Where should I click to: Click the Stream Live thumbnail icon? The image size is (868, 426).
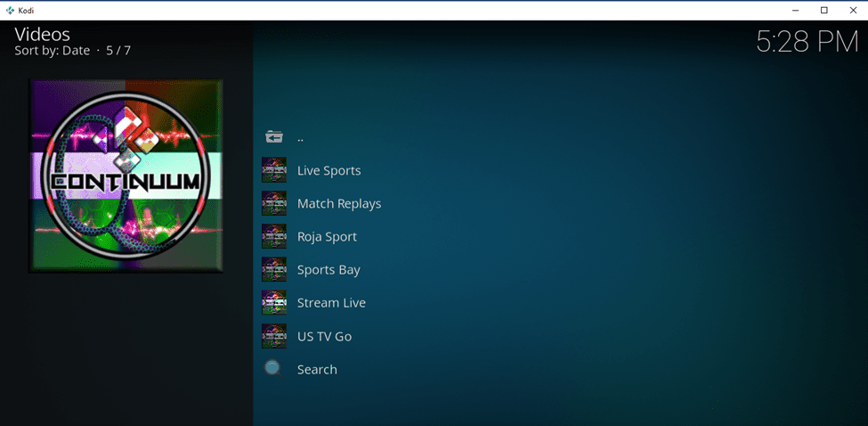[274, 303]
